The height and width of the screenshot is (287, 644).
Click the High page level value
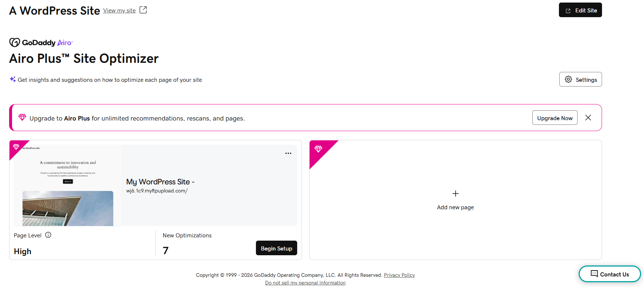[x=23, y=252]
